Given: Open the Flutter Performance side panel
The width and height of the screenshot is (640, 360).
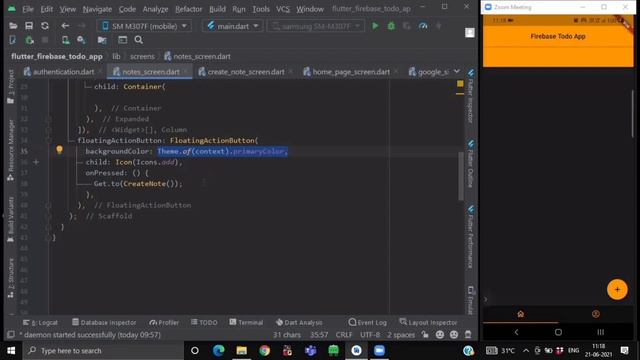Looking at the screenshot, I should [471, 237].
